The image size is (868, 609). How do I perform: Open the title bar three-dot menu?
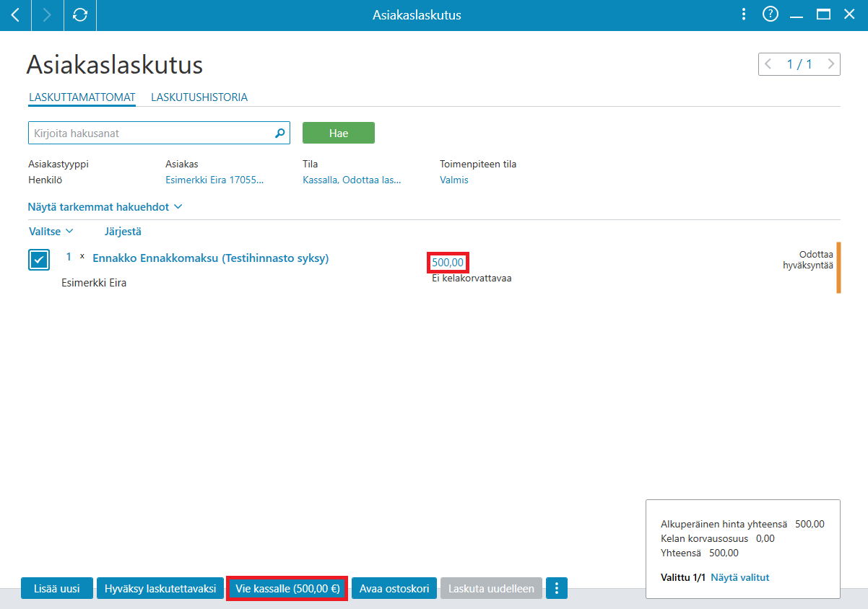[x=745, y=14]
